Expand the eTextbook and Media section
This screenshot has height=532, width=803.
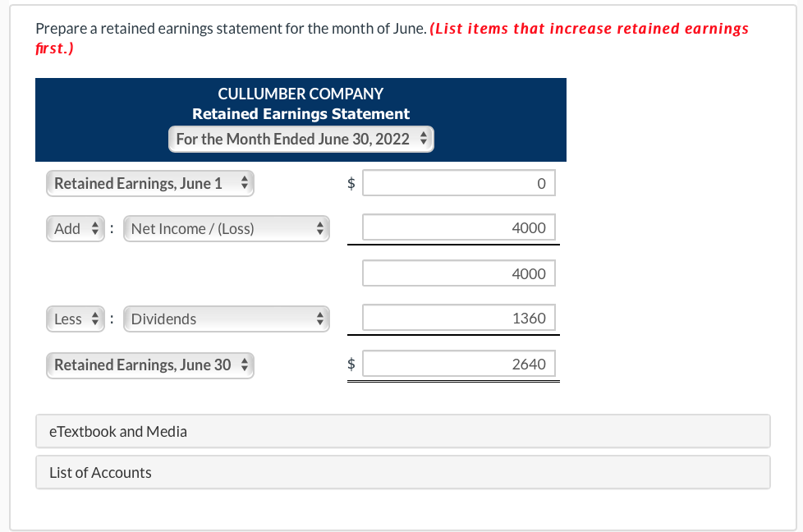[x=403, y=431]
